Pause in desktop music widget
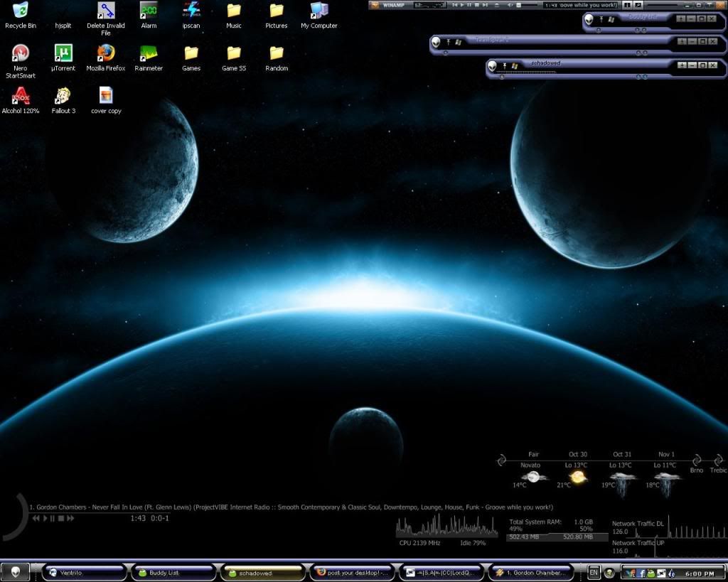The image size is (728, 582). (52, 518)
